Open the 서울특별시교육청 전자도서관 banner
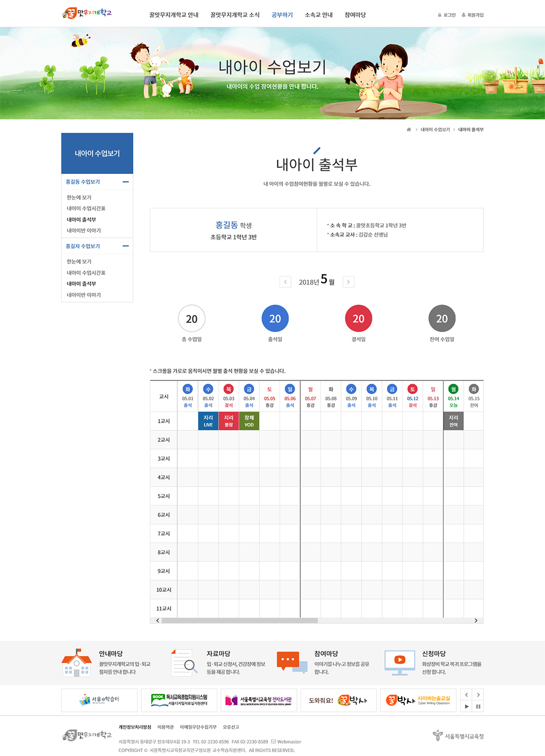The width and height of the screenshot is (545, 756). (259, 700)
